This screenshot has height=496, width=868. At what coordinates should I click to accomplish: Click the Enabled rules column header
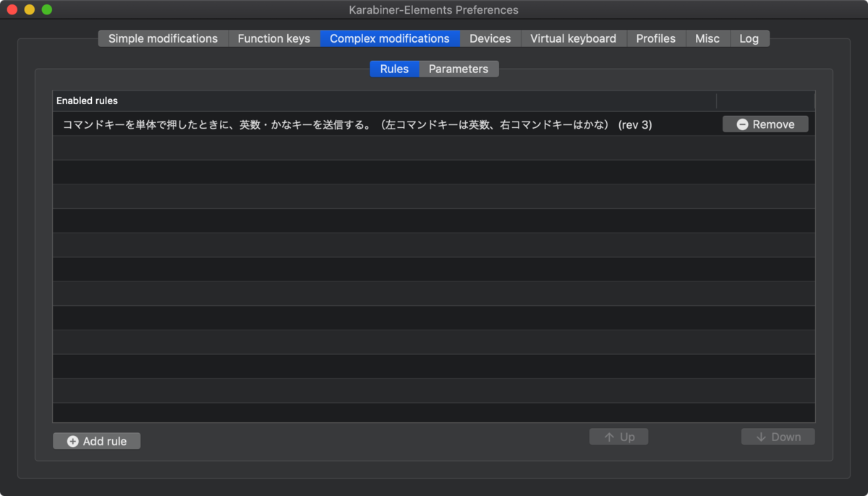point(384,101)
